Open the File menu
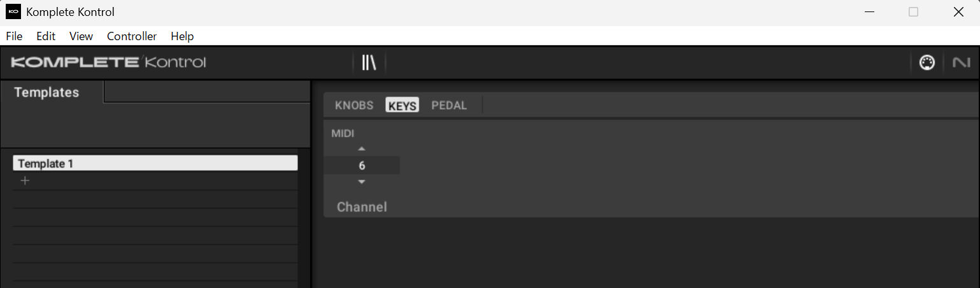This screenshot has width=980, height=288. pyautogui.click(x=14, y=36)
